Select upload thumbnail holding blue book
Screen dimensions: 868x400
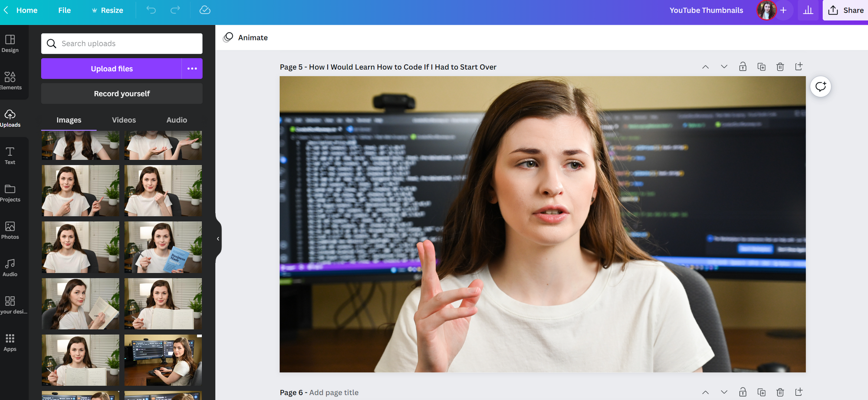coord(163,247)
